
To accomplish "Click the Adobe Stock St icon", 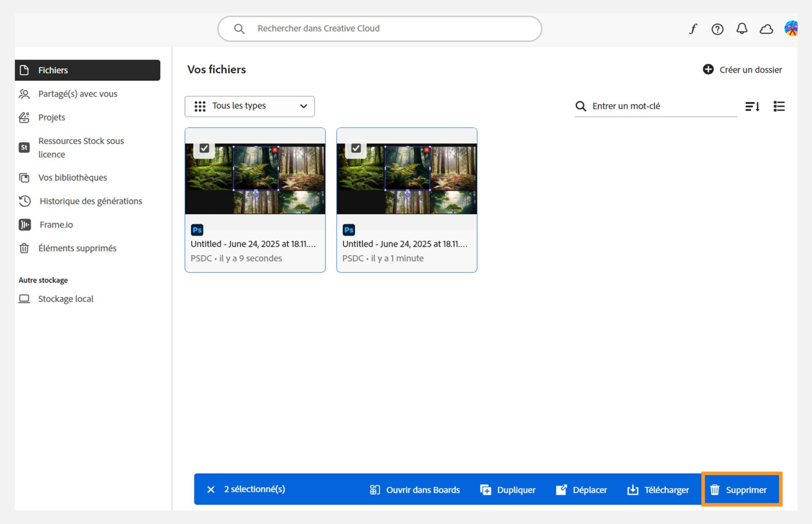I will (x=24, y=147).
